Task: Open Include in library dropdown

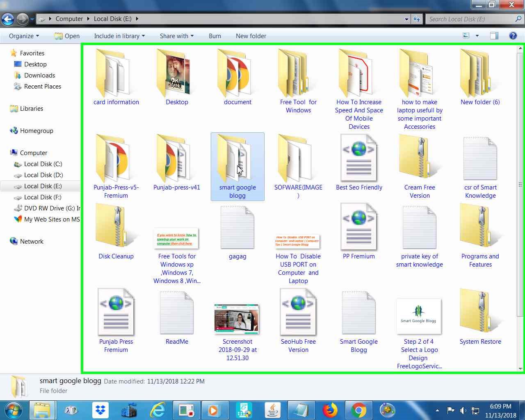Action: coord(119,36)
